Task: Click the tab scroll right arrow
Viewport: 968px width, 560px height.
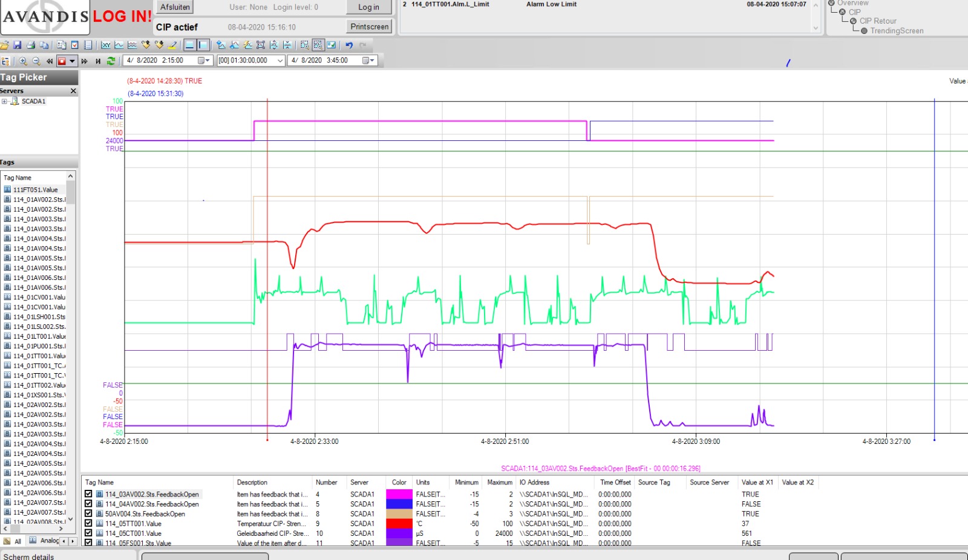Action: (x=73, y=541)
